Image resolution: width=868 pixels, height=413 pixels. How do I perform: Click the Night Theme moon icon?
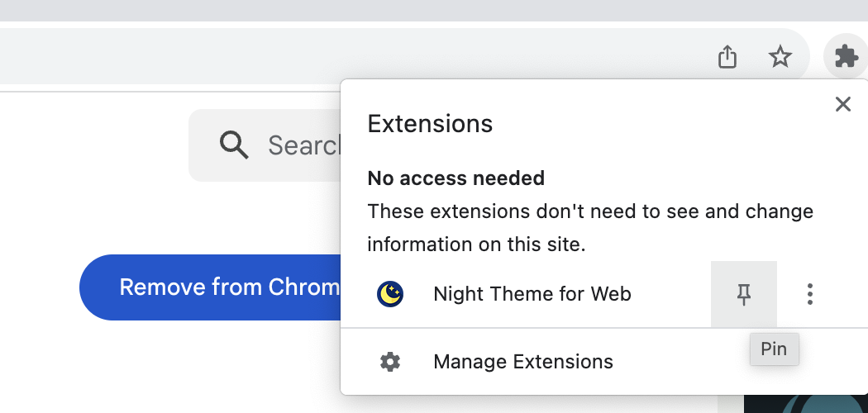click(390, 293)
